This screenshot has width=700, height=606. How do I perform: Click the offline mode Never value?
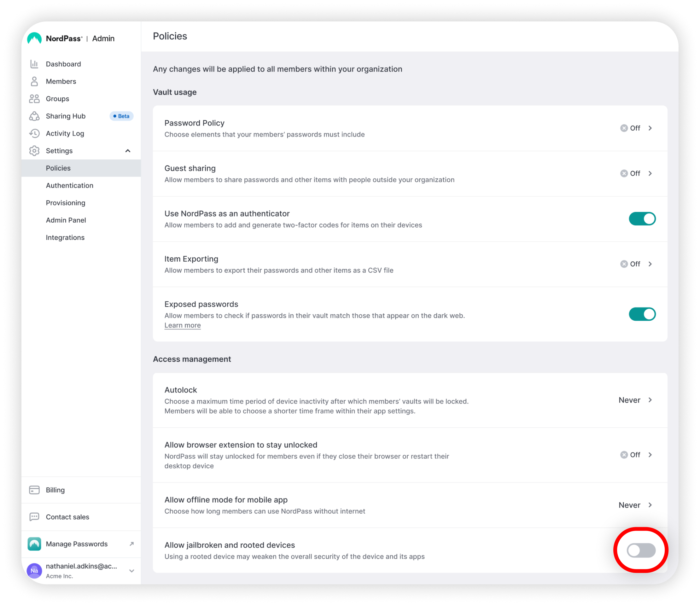coord(629,505)
